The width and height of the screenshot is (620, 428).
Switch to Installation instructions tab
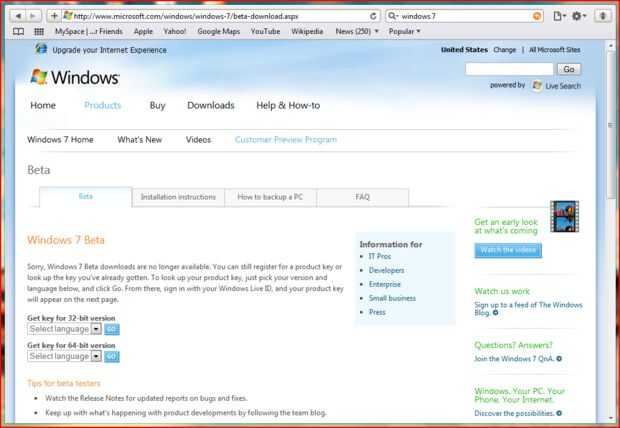click(178, 197)
